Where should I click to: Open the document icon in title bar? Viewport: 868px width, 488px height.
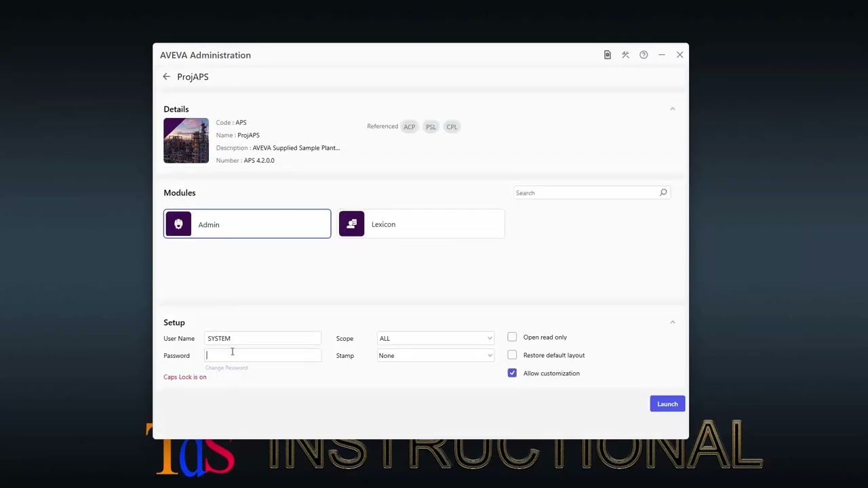608,55
